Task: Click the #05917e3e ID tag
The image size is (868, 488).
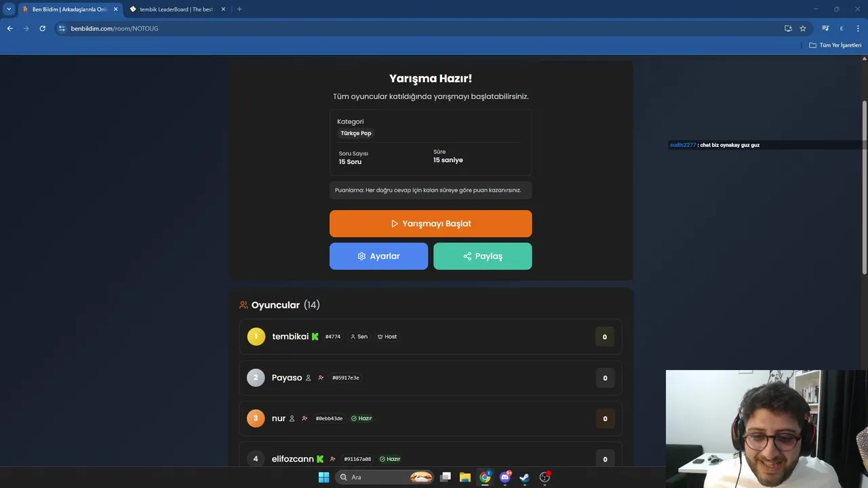Action: click(346, 378)
